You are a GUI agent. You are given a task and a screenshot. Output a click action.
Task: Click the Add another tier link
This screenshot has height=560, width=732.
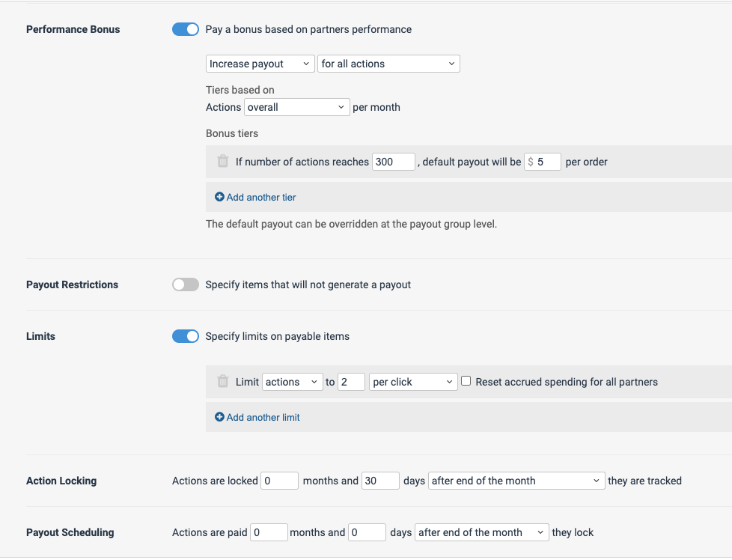261,198
